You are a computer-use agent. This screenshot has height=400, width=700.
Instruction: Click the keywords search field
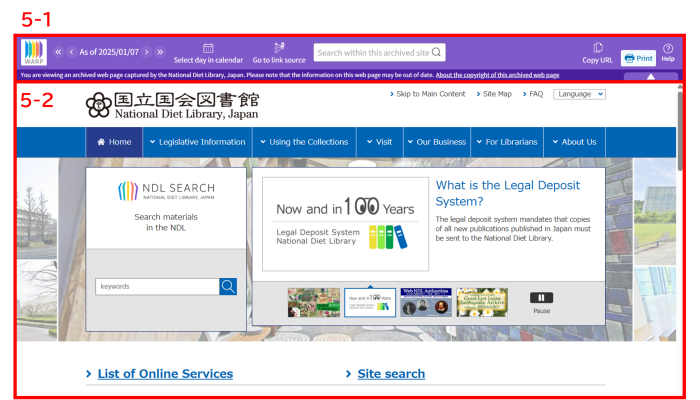(157, 287)
